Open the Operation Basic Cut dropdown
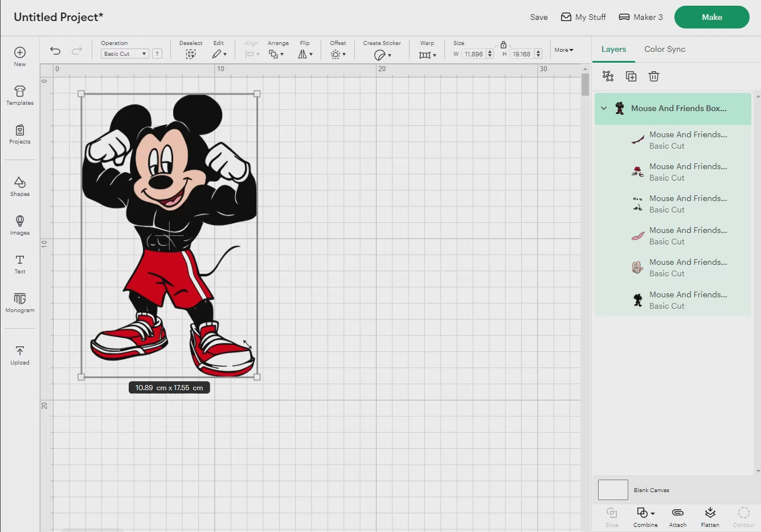761x532 pixels. pyautogui.click(x=125, y=54)
